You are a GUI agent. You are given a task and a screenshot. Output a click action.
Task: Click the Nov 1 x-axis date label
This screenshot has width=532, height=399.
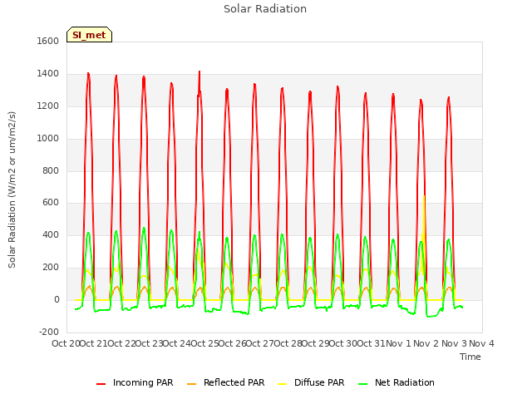(x=398, y=343)
